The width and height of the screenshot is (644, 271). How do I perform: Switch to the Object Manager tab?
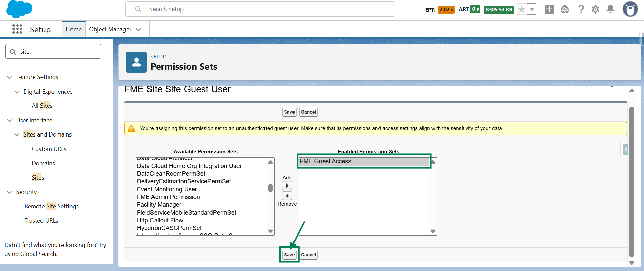click(x=110, y=29)
